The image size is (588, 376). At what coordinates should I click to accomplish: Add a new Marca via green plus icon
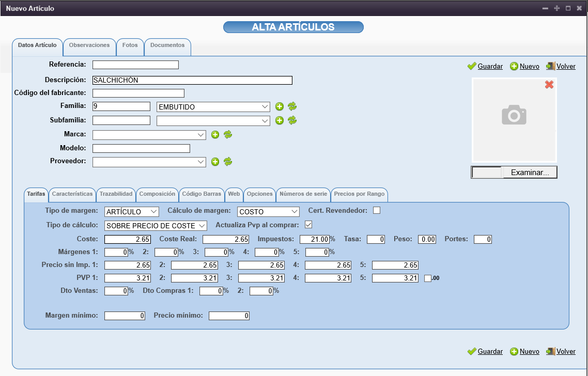[215, 135]
